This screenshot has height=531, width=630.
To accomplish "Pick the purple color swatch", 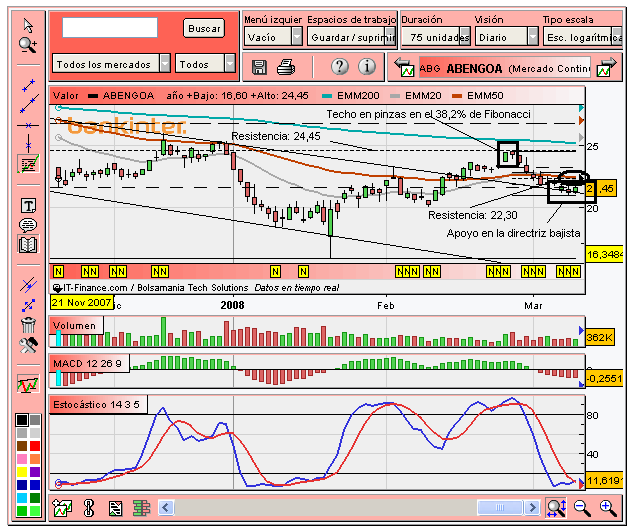I will click(35, 472).
